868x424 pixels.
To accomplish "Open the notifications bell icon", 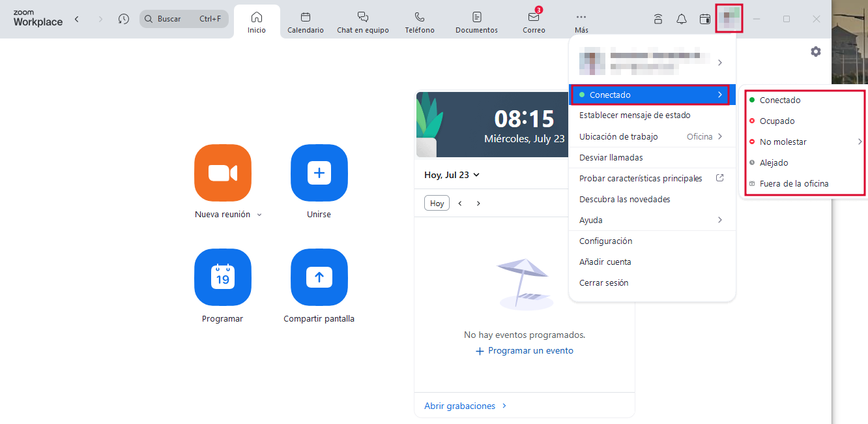I will [681, 19].
